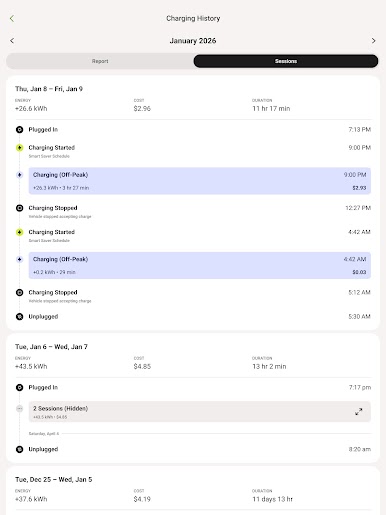The height and width of the screenshot is (515, 386).
Task: Advance to next month after January 2026
Action: pos(373,41)
